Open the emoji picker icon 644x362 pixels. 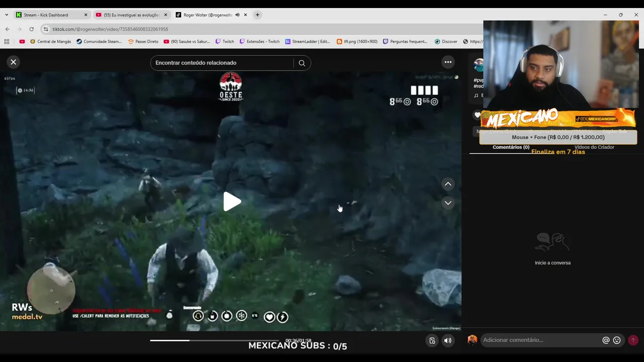(x=617, y=340)
